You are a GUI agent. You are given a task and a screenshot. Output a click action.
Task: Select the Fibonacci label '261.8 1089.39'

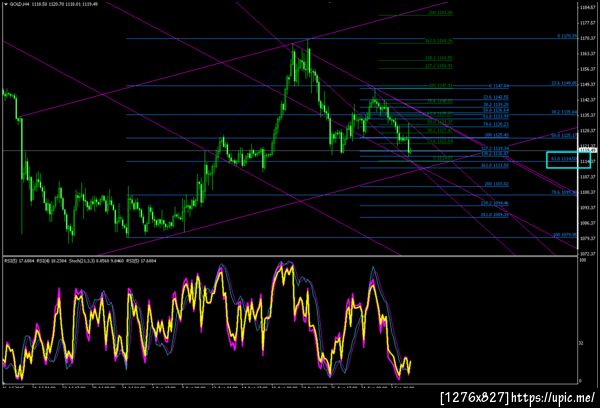point(495,215)
